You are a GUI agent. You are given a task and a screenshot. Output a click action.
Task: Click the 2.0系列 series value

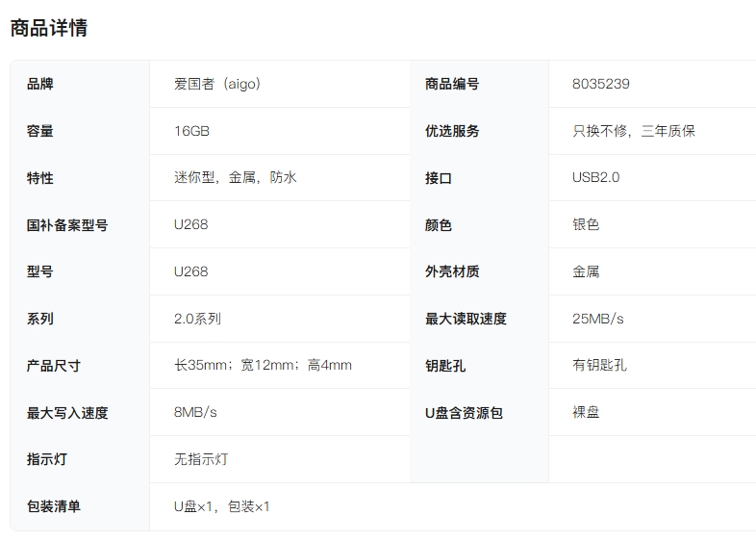(197, 319)
